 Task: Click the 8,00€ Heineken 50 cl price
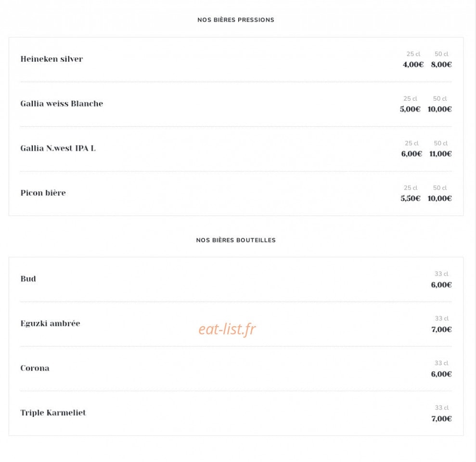[441, 65]
